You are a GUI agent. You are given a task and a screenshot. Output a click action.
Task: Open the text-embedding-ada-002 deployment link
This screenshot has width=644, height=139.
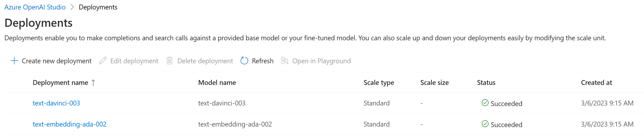click(x=69, y=124)
